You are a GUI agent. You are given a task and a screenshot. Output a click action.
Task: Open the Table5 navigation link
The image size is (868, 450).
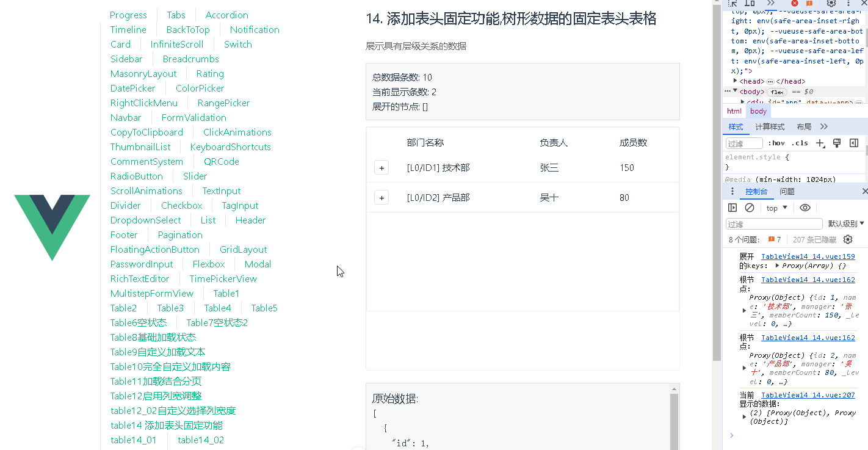coord(264,308)
